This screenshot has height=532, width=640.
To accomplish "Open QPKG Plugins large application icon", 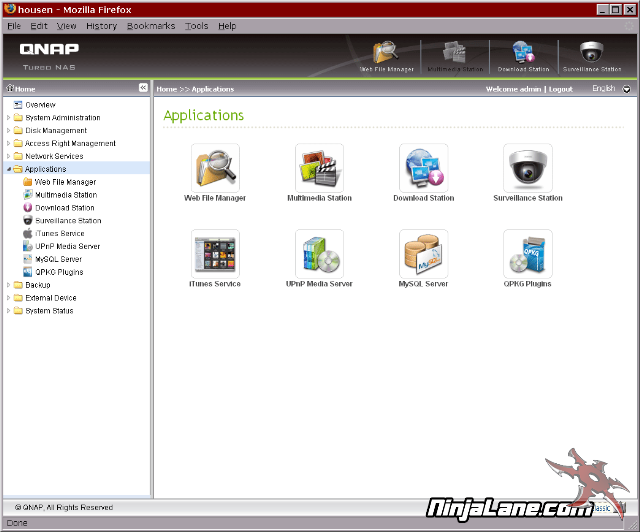I will pos(528,254).
